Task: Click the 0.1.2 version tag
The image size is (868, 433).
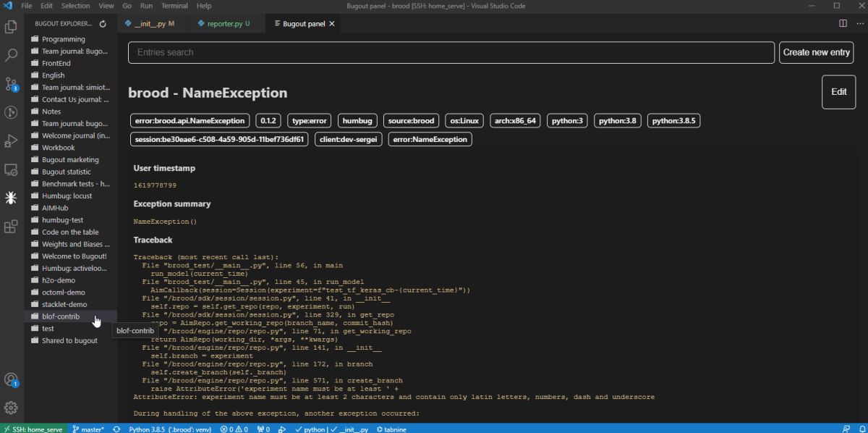Action: tap(268, 121)
